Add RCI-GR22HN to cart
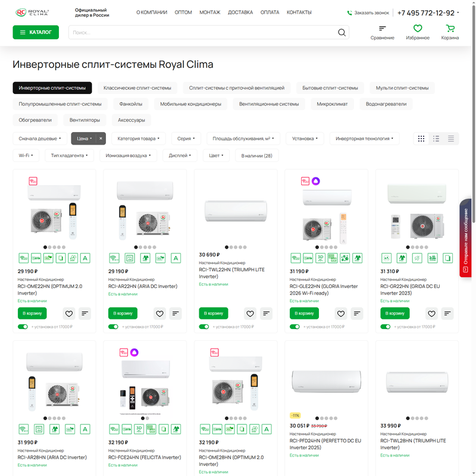 coord(395,314)
